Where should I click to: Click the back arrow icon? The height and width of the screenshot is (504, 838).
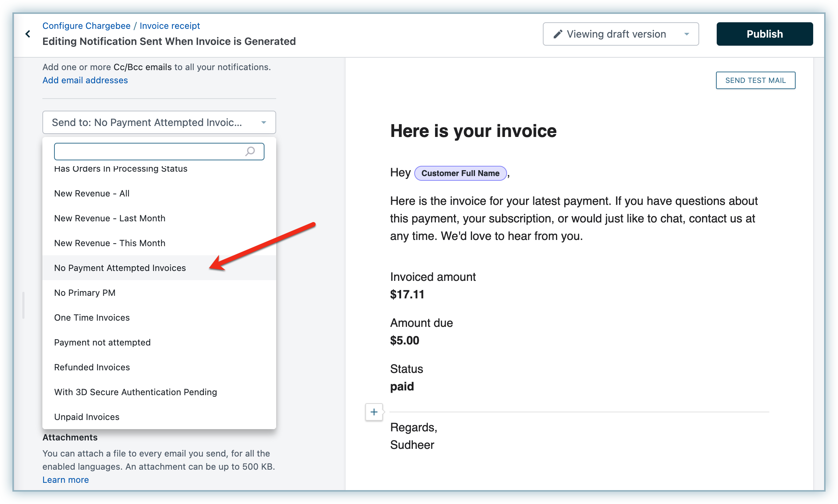tap(28, 34)
